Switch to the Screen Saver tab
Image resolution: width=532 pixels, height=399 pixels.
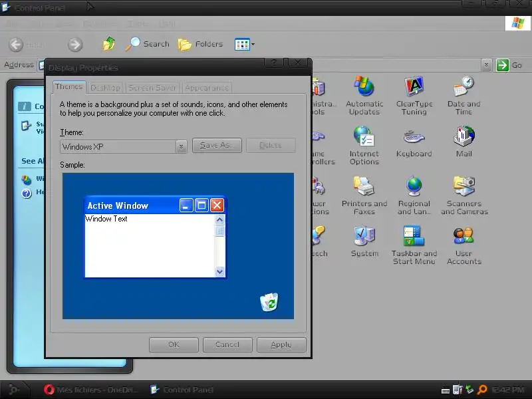click(x=152, y=88)
